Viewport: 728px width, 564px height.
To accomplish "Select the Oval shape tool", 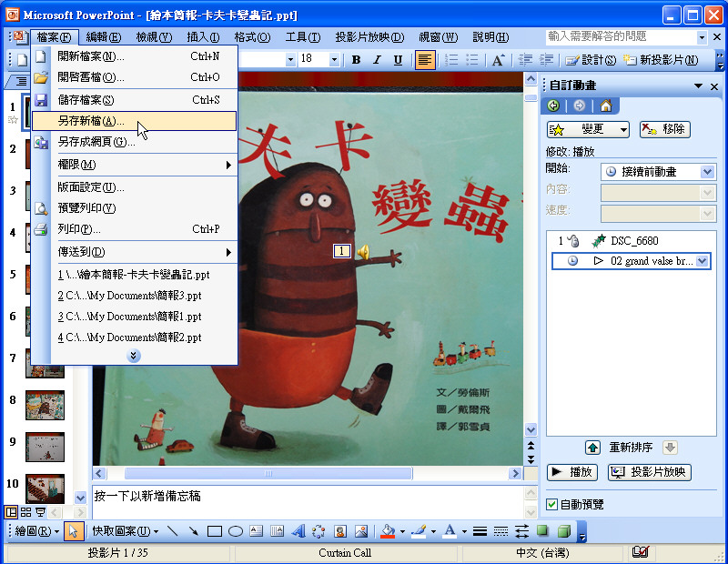I will pos(236,531).
